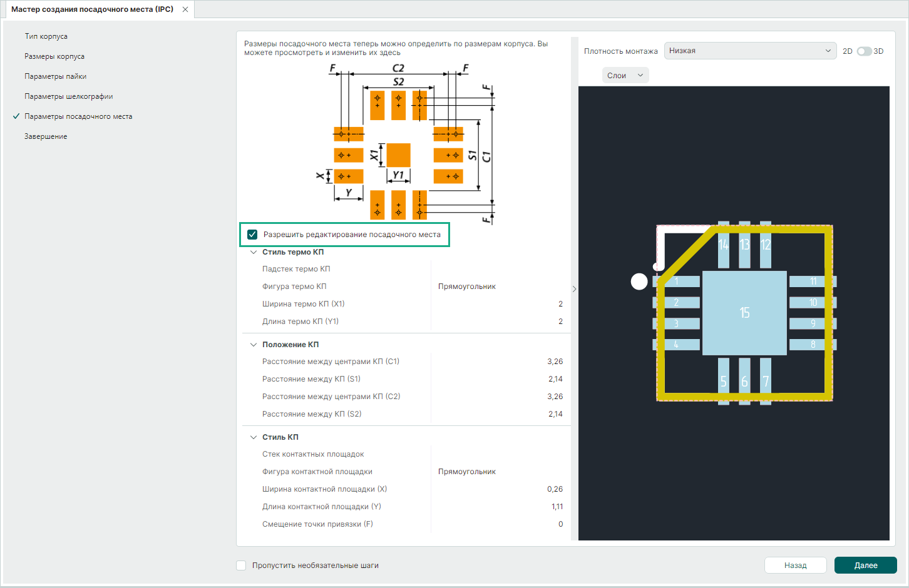Screen dimensions: 909x588
Task: Select pad 14 in footprint preview
Action: (724, 244)
